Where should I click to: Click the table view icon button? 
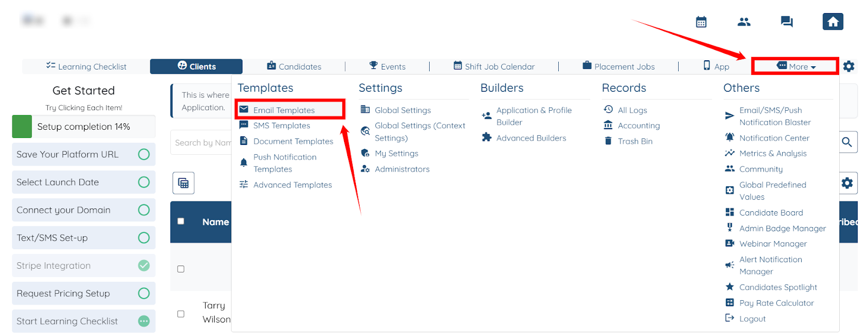tap(183, 183)
